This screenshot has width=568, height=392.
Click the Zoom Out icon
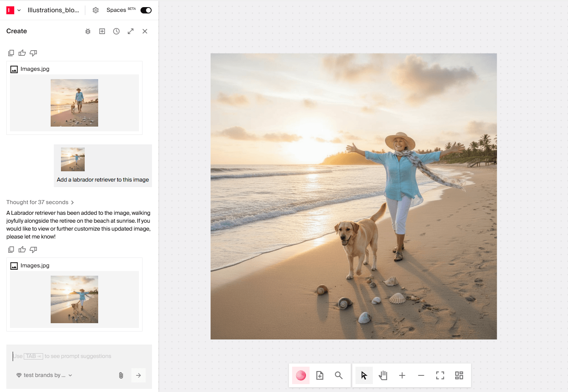point(421,375)
